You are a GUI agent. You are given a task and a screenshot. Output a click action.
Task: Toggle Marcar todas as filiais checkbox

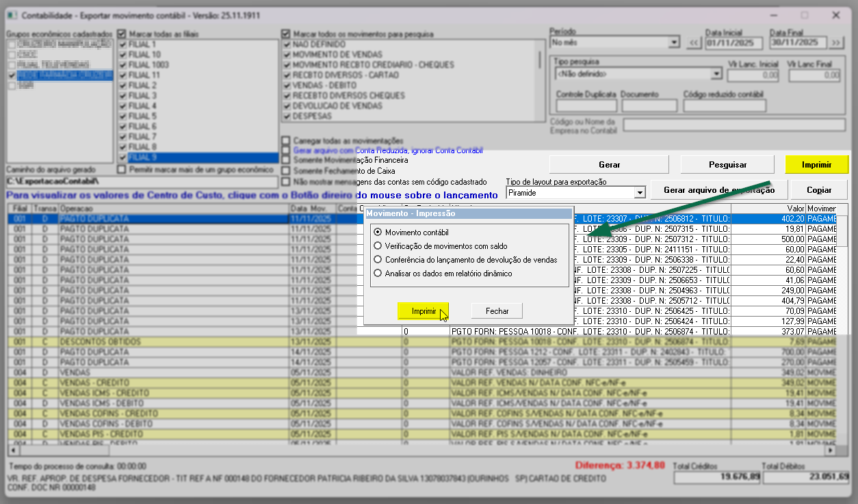122,34
